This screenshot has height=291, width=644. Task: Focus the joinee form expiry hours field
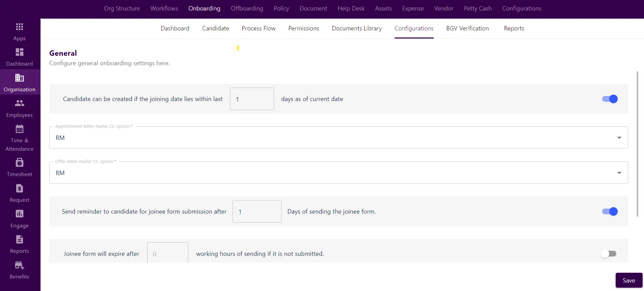click(x=168, y=253)
